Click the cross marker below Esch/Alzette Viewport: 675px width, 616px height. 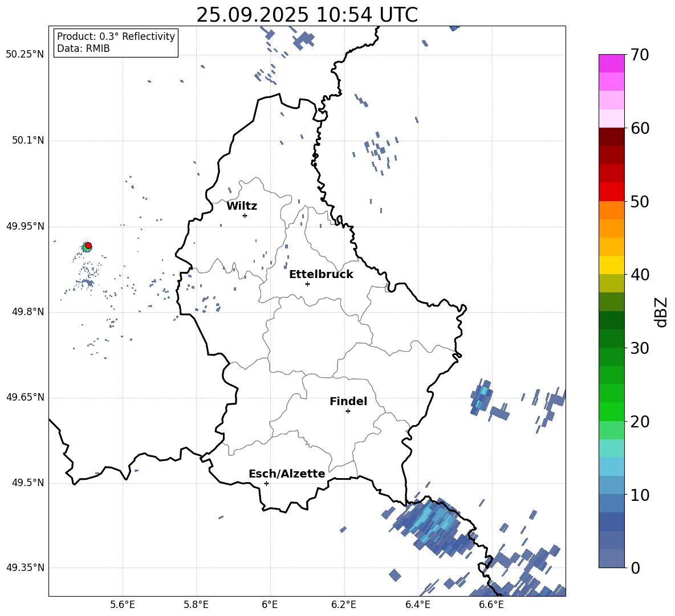pos(266,483)
